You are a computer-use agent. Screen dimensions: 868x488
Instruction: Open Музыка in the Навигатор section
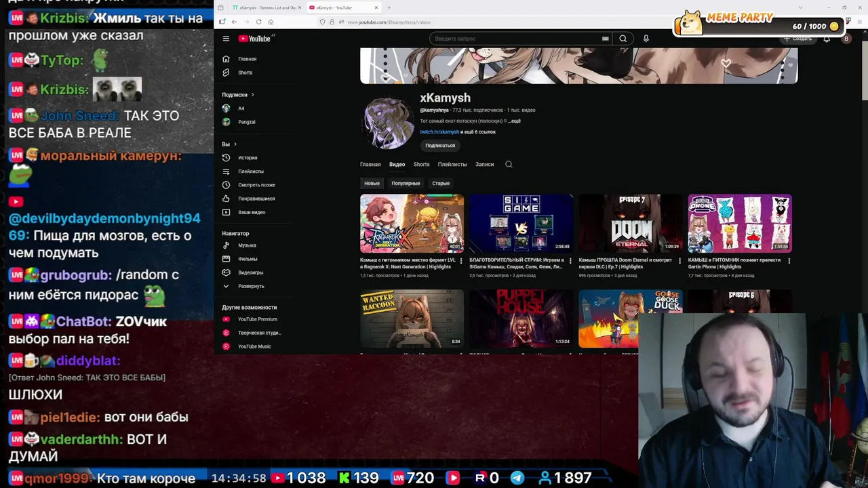pyautogui.click(x=247, y=245)
